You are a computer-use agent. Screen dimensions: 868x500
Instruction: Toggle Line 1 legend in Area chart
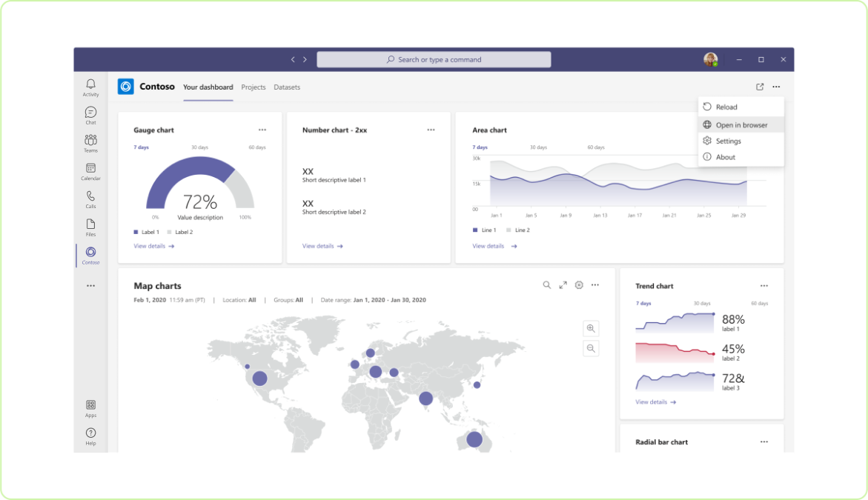pyautogui.click(x=484, y=230)
